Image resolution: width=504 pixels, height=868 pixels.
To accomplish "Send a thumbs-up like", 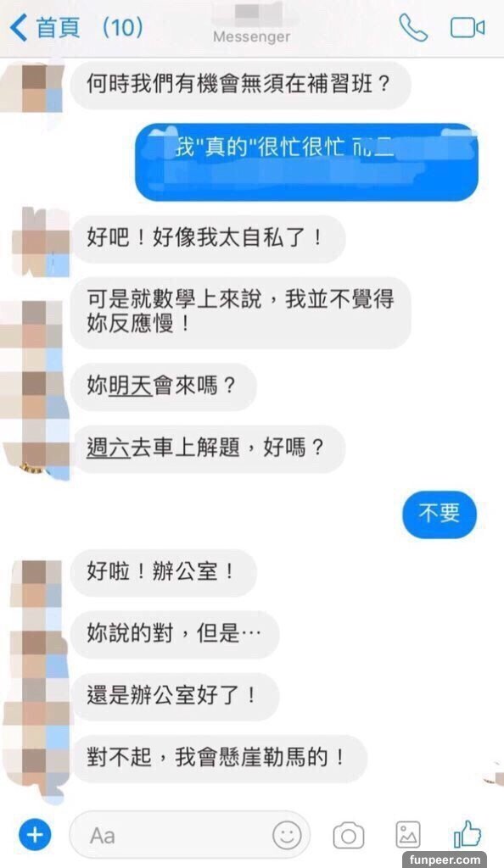I will pyautogui.click(x=467, y=834).
